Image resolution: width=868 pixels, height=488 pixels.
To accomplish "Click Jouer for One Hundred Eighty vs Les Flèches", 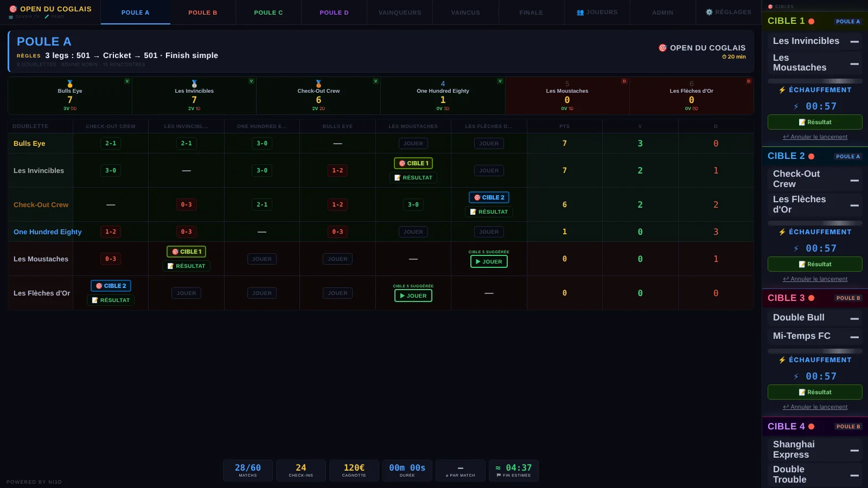I will point(489,232).
